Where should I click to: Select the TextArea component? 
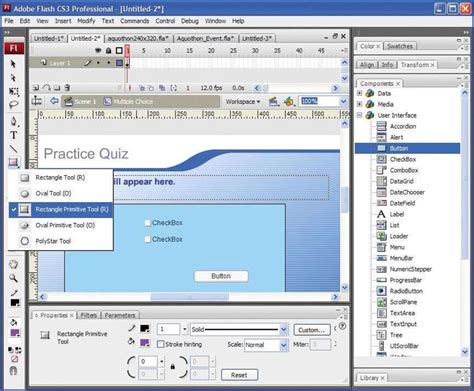click(x=396, y=313)
